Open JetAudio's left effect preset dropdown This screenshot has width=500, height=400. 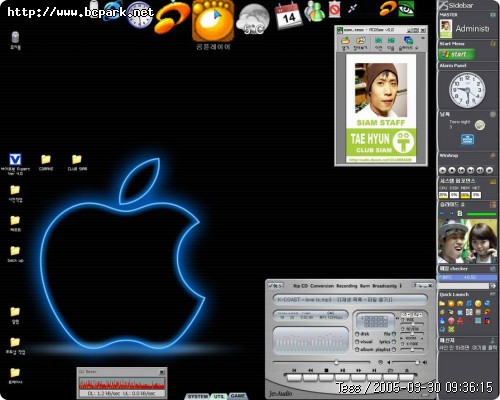click(x=405, y=315)
